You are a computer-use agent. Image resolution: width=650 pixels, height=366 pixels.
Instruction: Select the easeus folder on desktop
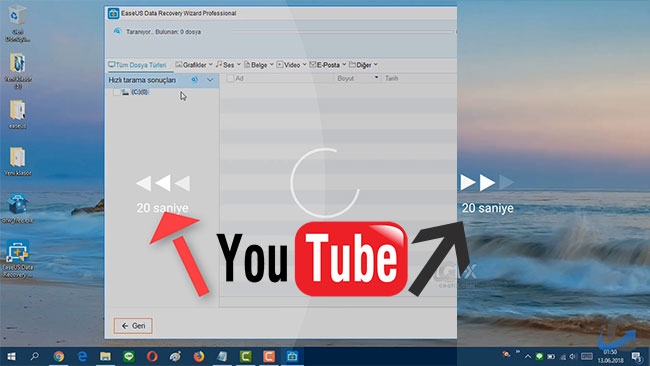17,114
